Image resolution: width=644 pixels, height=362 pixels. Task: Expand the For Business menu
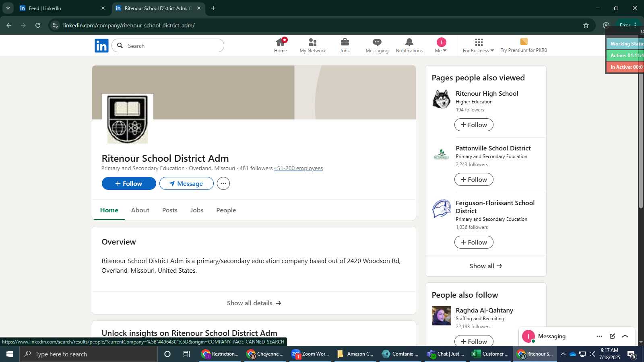click(x=478, y=45)
